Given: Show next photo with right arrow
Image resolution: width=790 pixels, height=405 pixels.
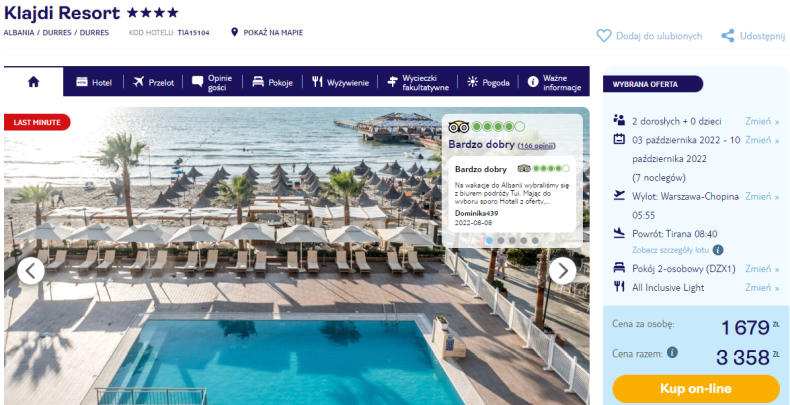Looking at the screenshot, I should click(562, 271).
